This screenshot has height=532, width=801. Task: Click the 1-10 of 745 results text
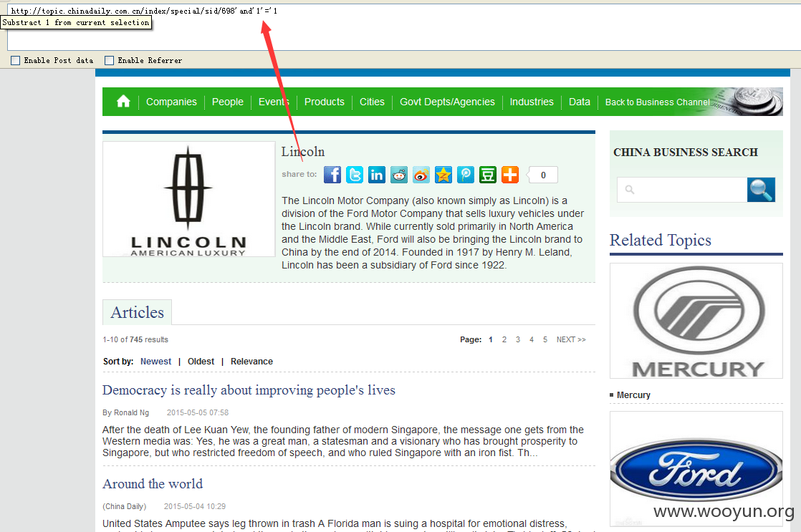(x=135, y=339)
